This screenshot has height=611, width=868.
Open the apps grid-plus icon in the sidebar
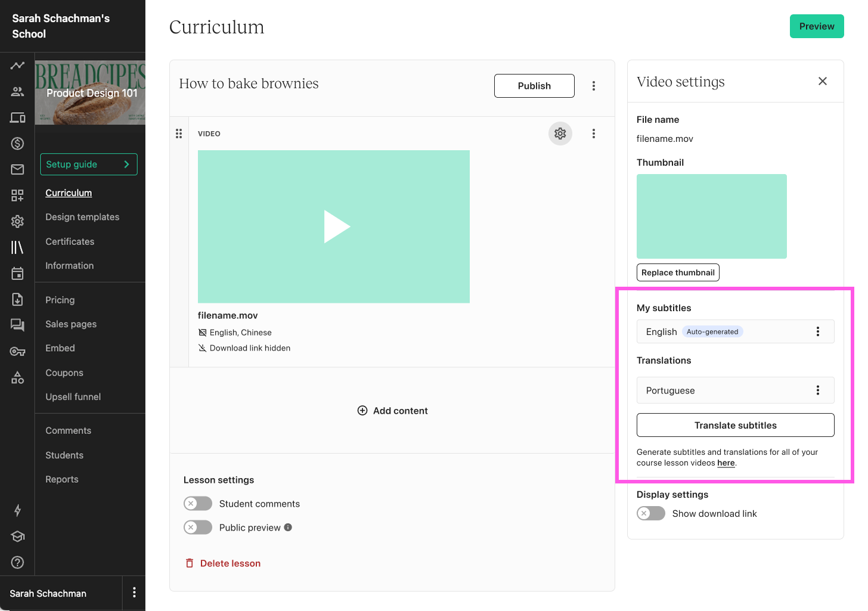[17, 196]
